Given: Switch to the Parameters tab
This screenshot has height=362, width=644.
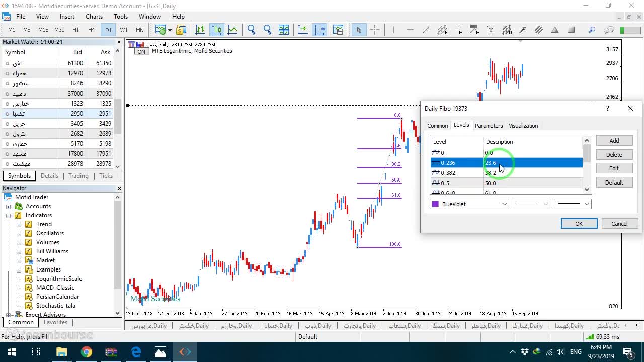Looking at the screenshot, I should point(489,126).
